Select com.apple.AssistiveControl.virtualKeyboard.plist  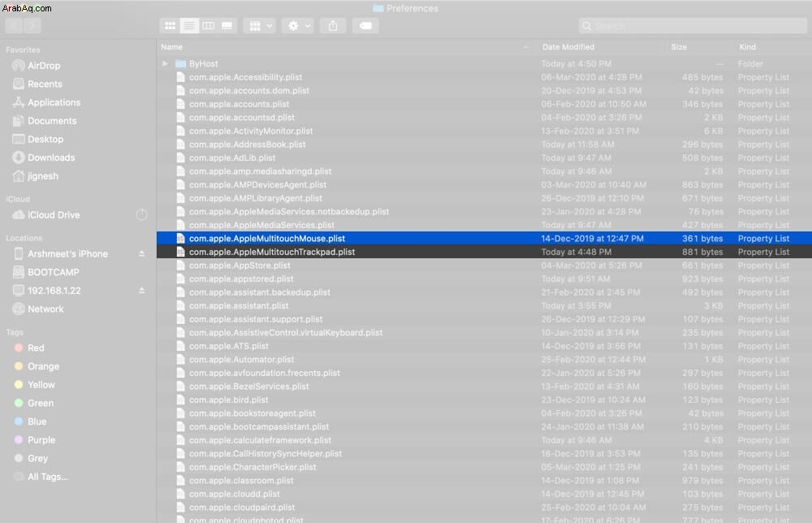pos(484,333)
